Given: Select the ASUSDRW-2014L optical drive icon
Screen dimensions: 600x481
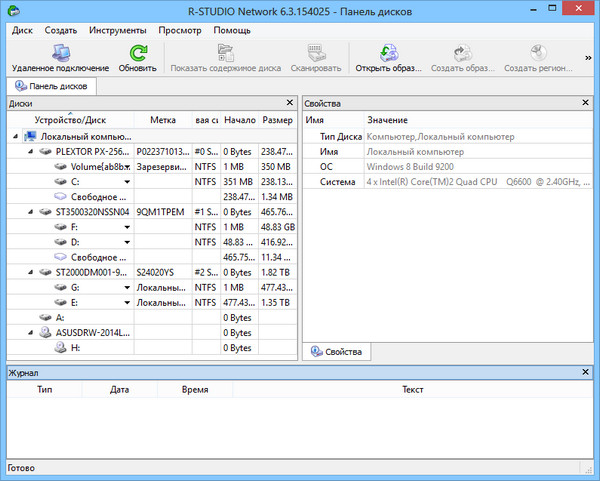Looking at the screenshot, I should (47, 332).
